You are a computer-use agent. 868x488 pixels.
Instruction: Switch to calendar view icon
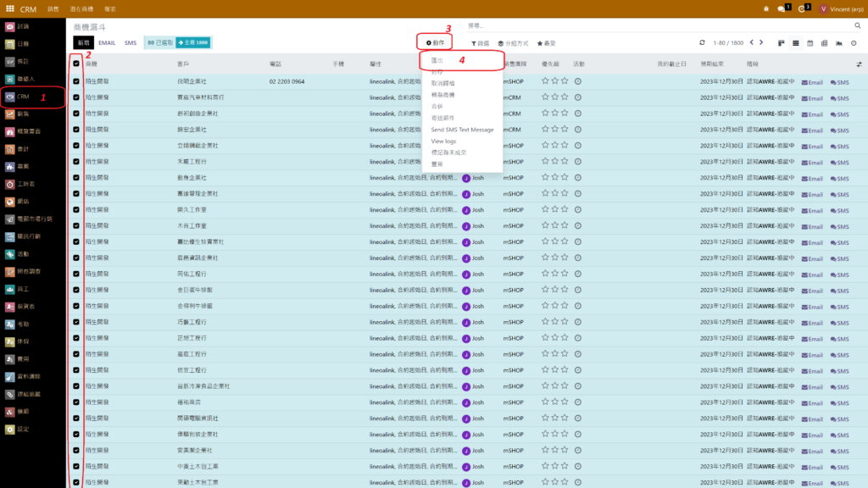(810, 42)
